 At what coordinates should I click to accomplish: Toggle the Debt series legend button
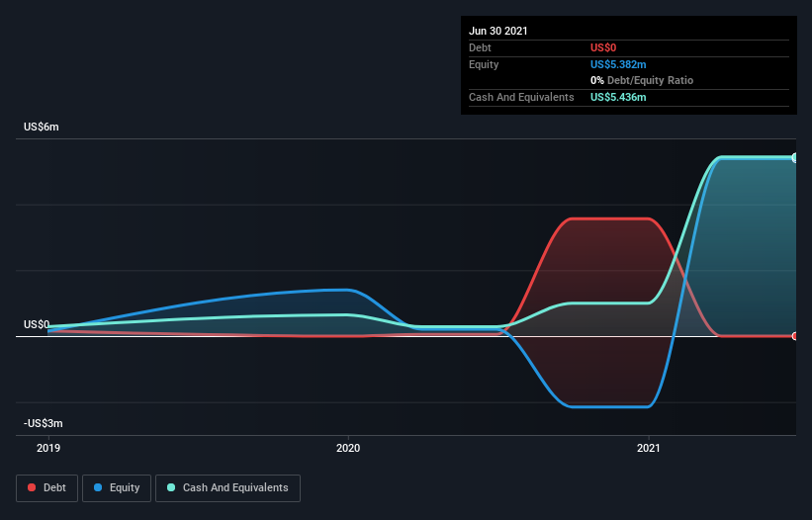coord(46,488)
